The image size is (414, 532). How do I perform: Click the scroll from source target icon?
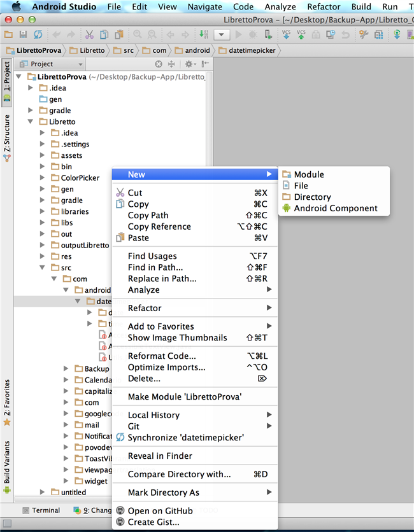tap(159, 64)
